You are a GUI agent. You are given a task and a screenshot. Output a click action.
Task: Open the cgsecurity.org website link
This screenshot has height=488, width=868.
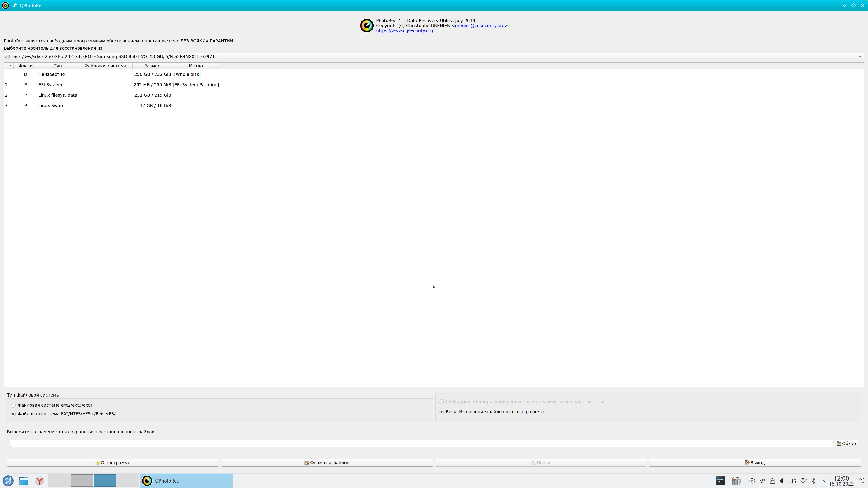coord(404,31)
